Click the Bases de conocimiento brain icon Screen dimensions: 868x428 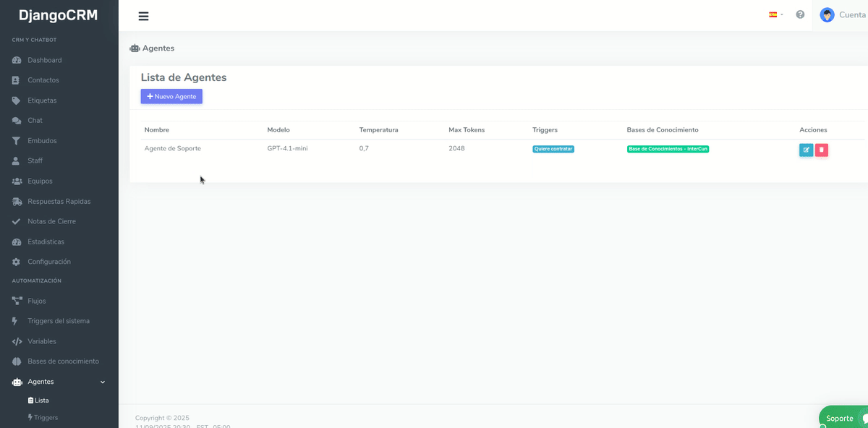17,361
